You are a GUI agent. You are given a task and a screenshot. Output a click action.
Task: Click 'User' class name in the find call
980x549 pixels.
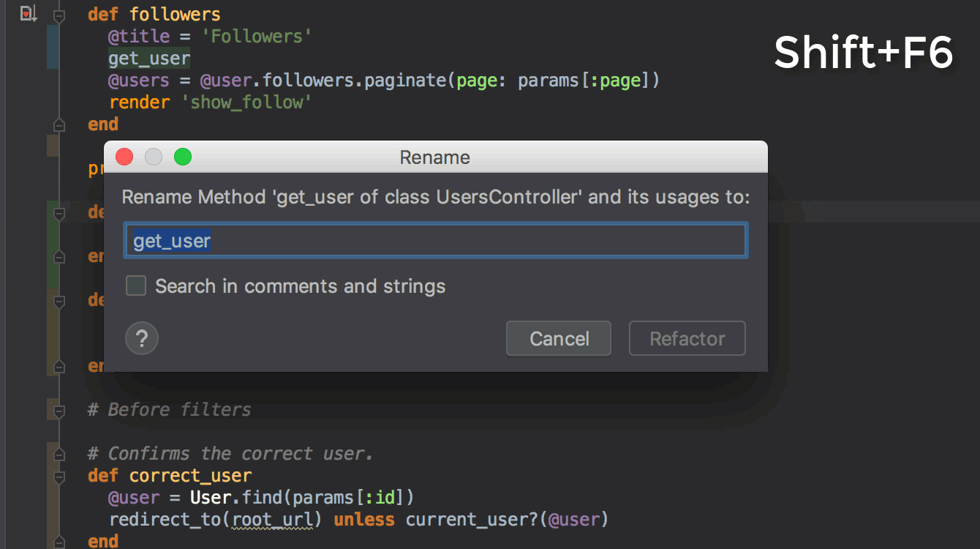coord(211,498)
